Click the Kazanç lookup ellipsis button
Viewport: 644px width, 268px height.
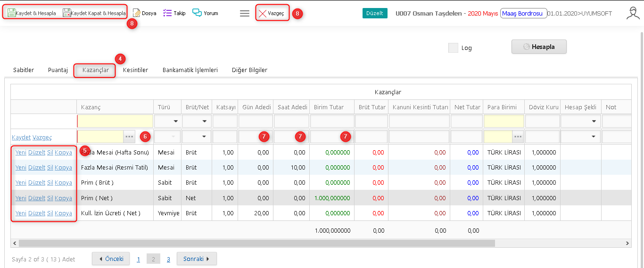[x=129, y=137]
